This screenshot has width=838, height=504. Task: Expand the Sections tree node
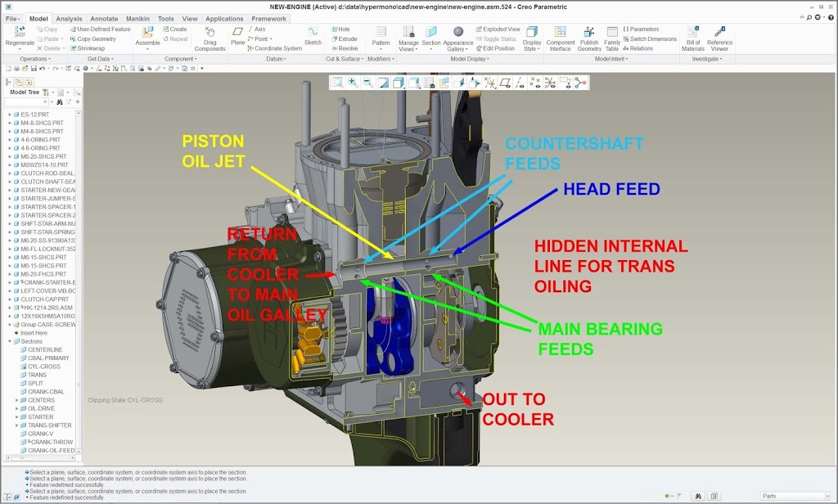(10, 341)
